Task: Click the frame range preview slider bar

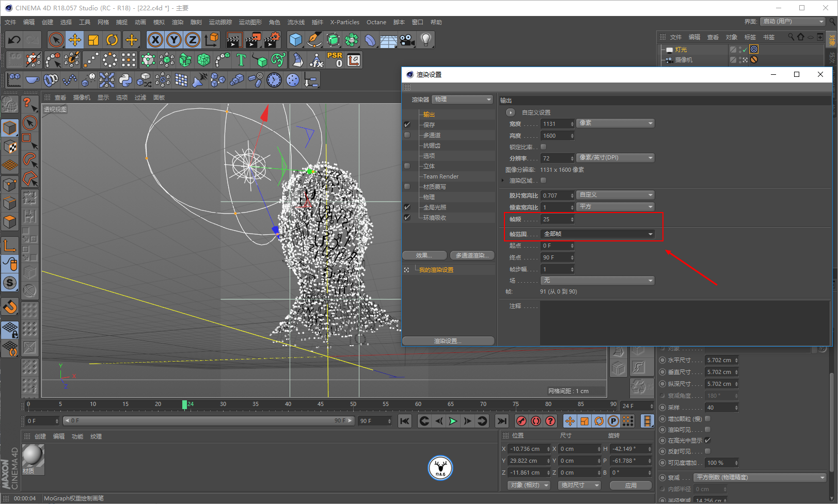Action: (209, 421)
